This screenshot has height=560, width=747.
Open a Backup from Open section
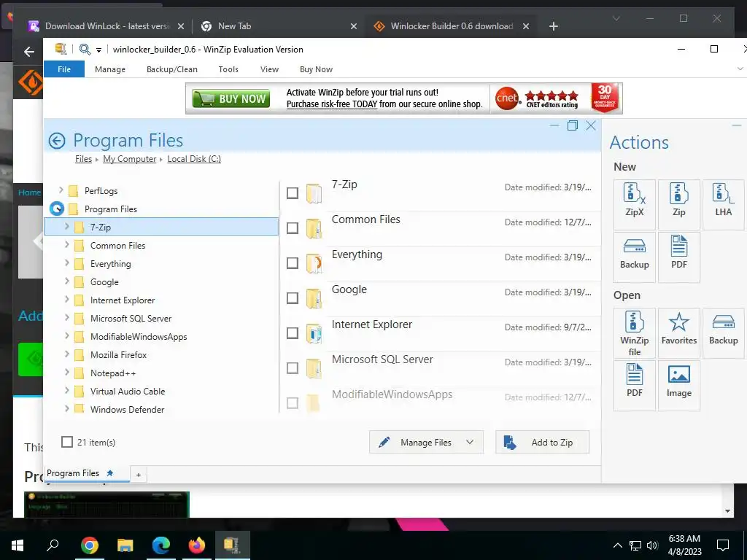pyautogui.click(x=723, y=332)
